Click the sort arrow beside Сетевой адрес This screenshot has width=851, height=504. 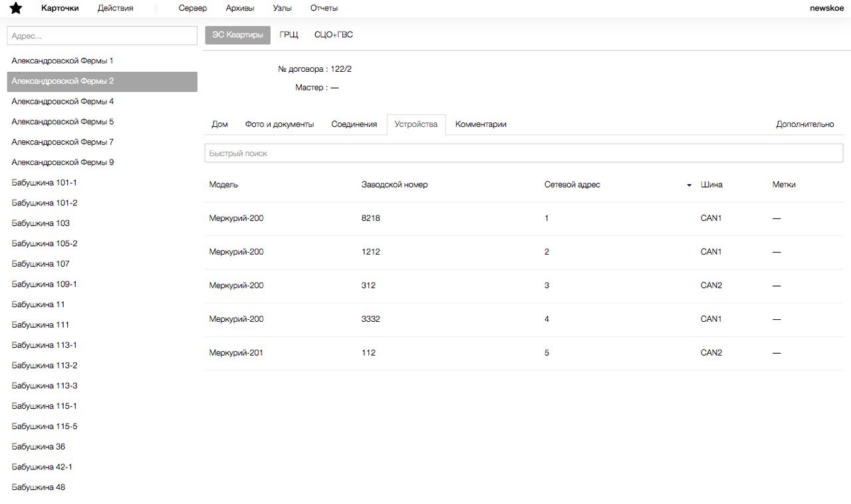(x=689, y=186)
